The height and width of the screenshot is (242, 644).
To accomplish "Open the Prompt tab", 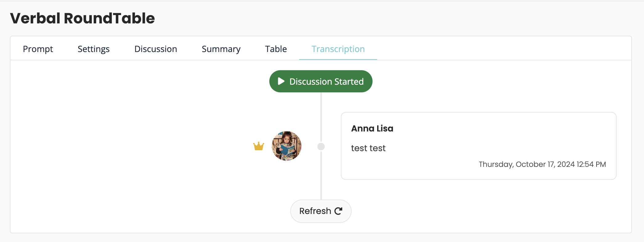I will pos(38,49).
